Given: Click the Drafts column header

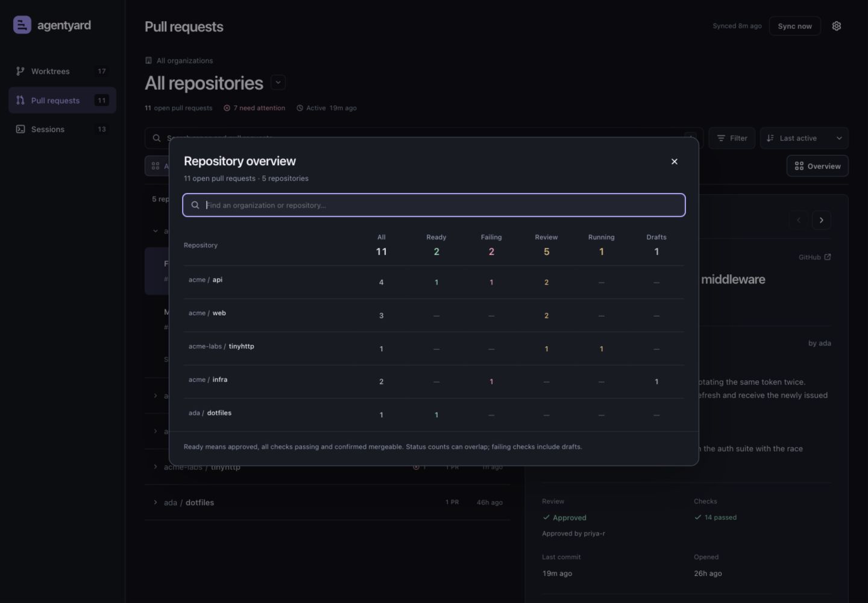Looking at the screenshot, I should tap(656, 245).
